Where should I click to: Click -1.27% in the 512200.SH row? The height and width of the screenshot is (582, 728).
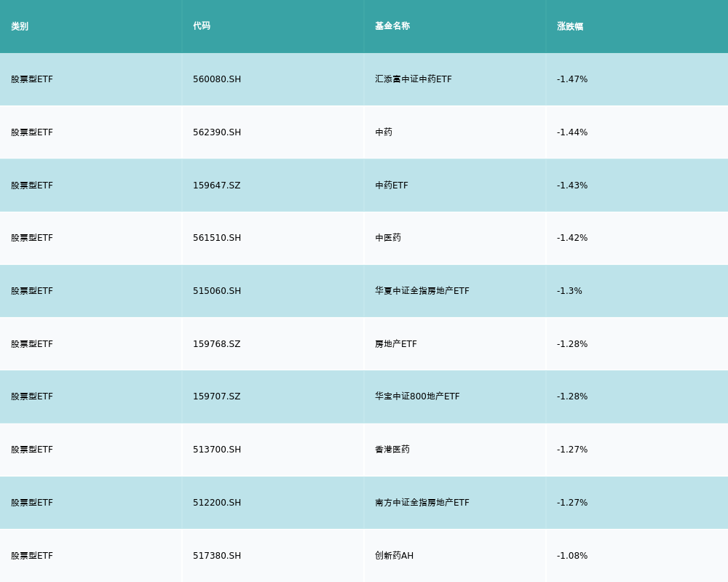pos(572,503)
